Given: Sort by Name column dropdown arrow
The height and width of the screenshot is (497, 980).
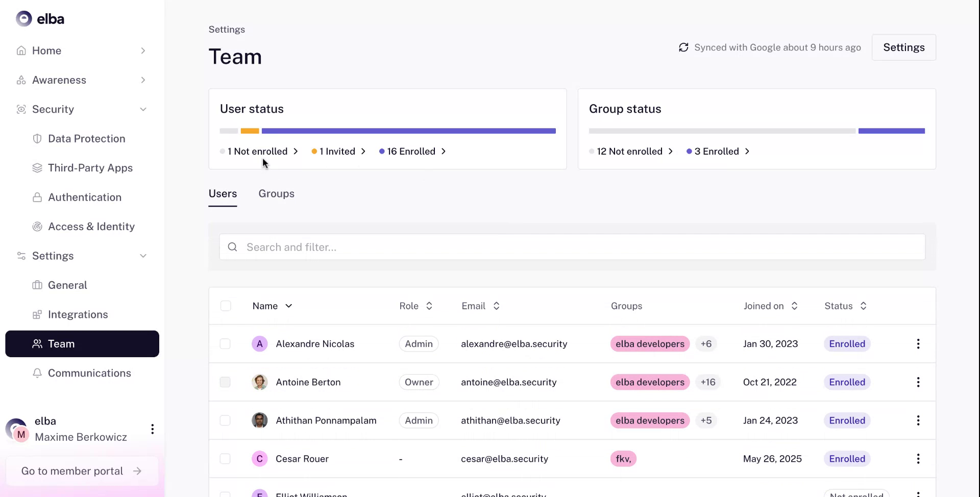Looking at the screenshot, I should (x=289, y=306).
